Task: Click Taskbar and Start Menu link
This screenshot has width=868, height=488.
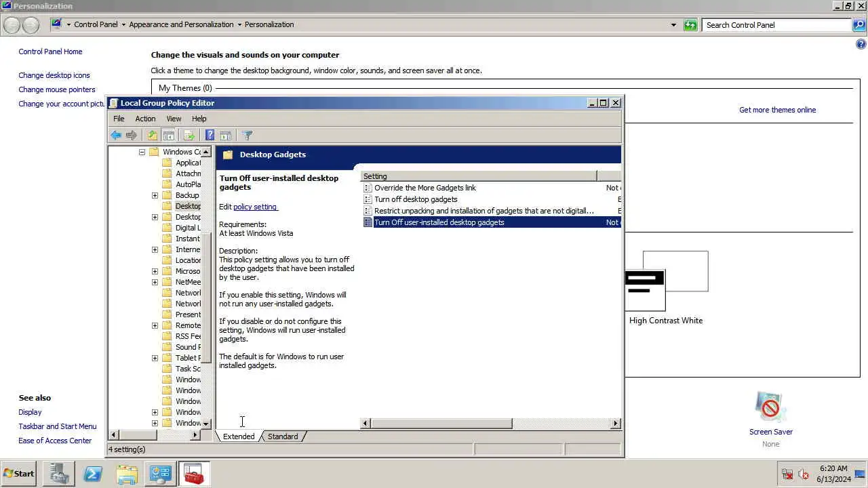Action: (58, 426)
